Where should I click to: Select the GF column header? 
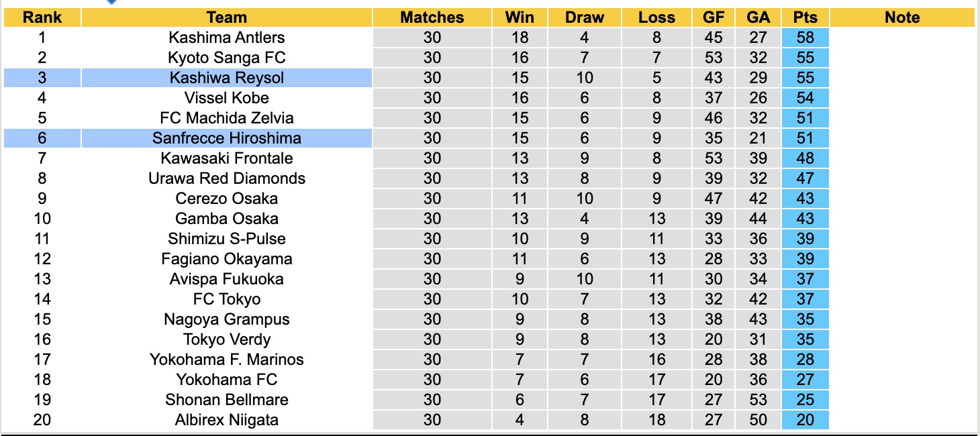coord(714,17)
